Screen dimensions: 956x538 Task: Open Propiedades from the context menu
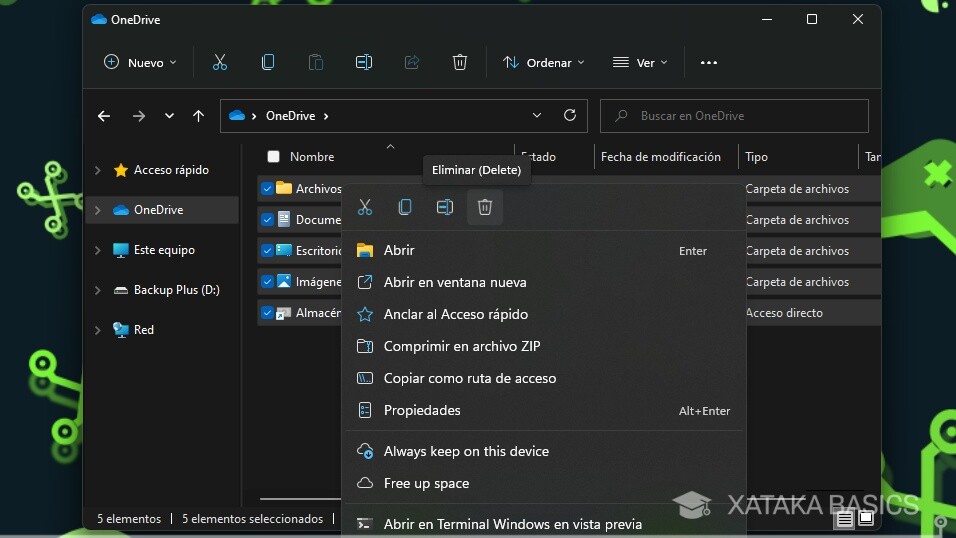pyautogui.click(x=543, y=411)
